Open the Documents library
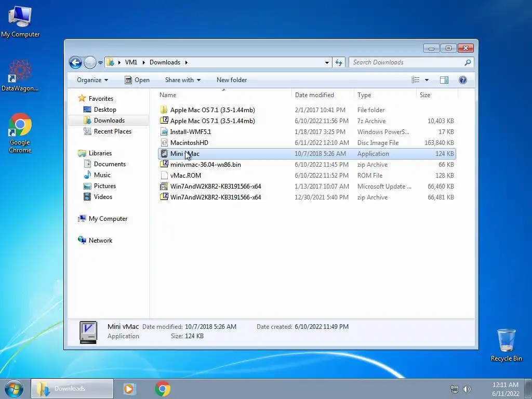Image resolution: width=532 pixels, height=399 pixels. [110, 164]
